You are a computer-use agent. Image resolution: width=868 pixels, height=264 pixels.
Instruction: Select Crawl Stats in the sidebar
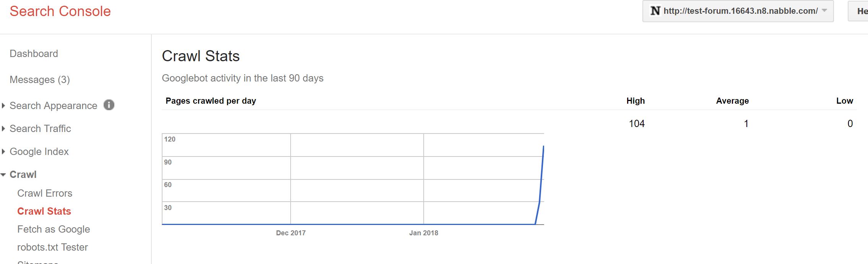(x=44, y=211)
